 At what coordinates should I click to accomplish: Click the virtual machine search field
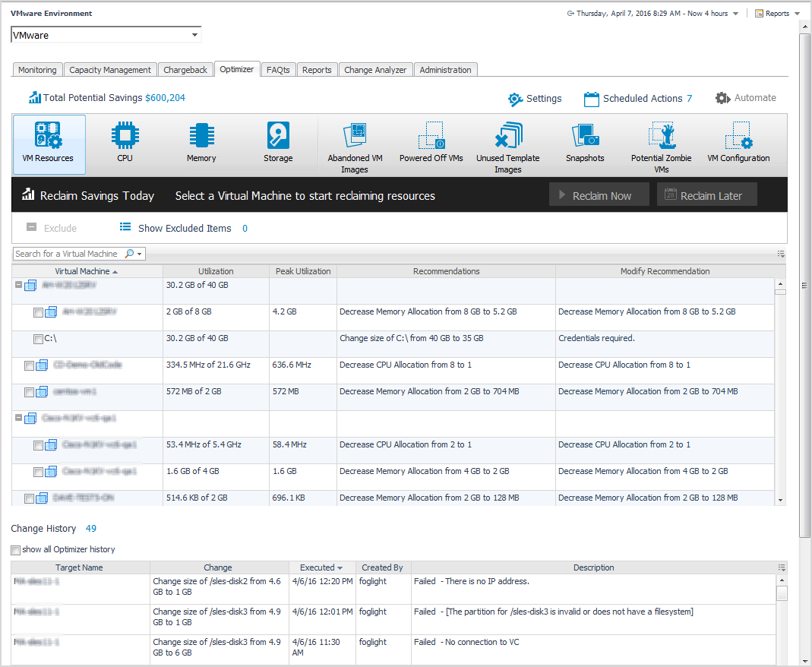pos(67,254)
